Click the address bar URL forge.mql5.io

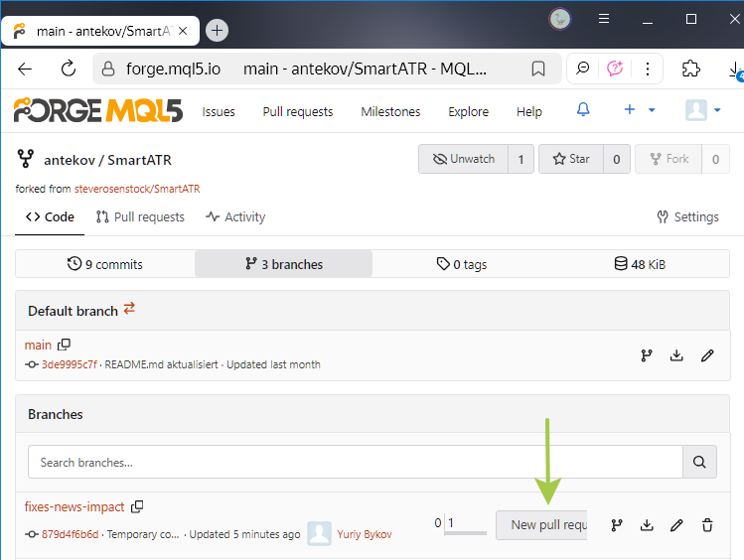pos(173,69)
